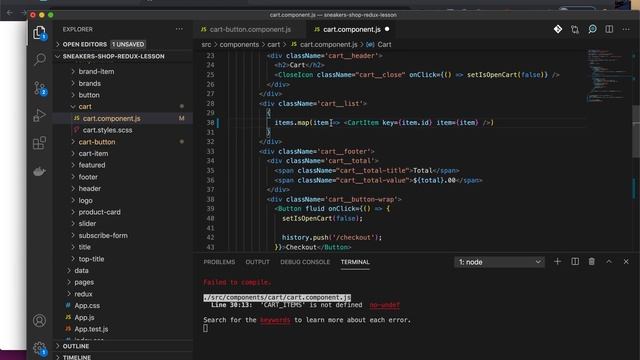640x360 pixels.
Task: Click the 'no-undef' link in terminal
Action: (384, 305)
